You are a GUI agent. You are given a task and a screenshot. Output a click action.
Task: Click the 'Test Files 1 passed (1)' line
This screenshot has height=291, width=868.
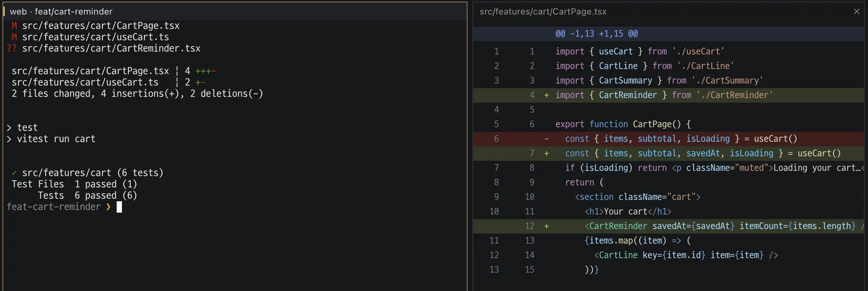coord(74,184)
